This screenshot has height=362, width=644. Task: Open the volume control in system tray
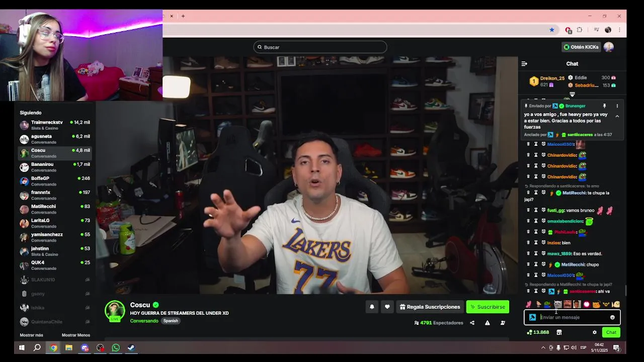pos(574,347)
